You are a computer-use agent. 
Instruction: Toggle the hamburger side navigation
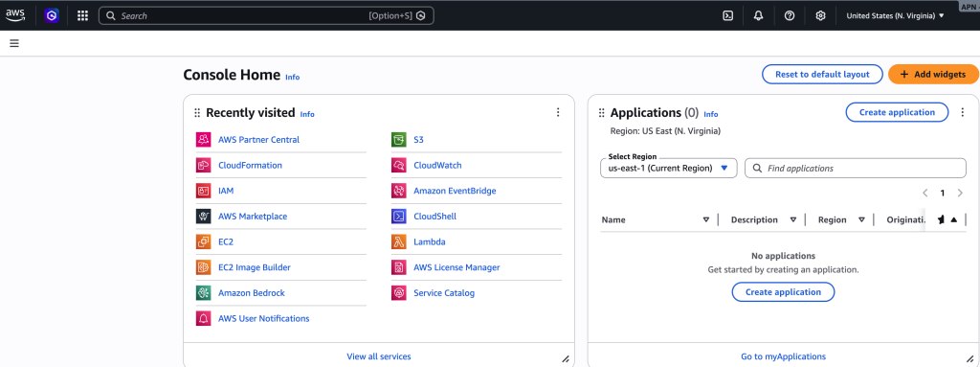point(14,43)
